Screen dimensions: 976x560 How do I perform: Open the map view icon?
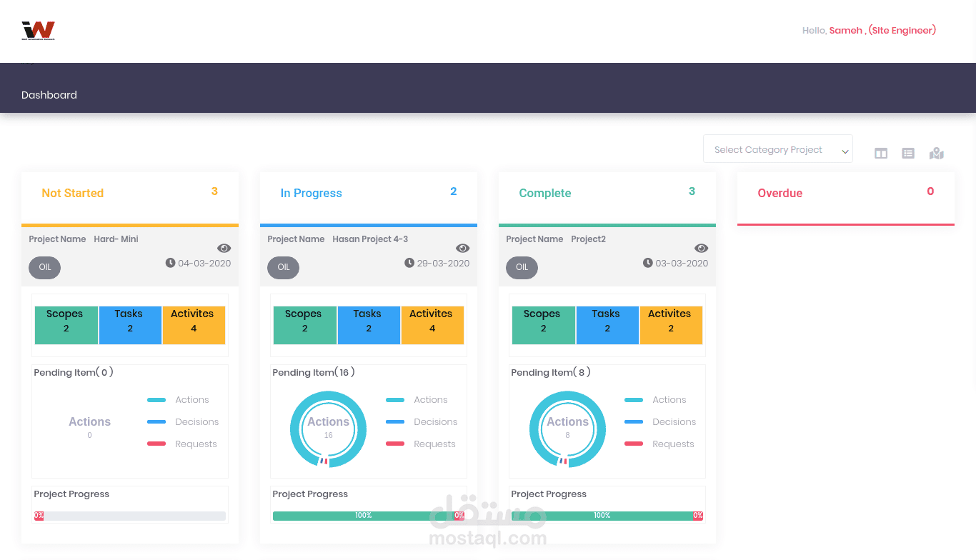(x=937, y=154)
